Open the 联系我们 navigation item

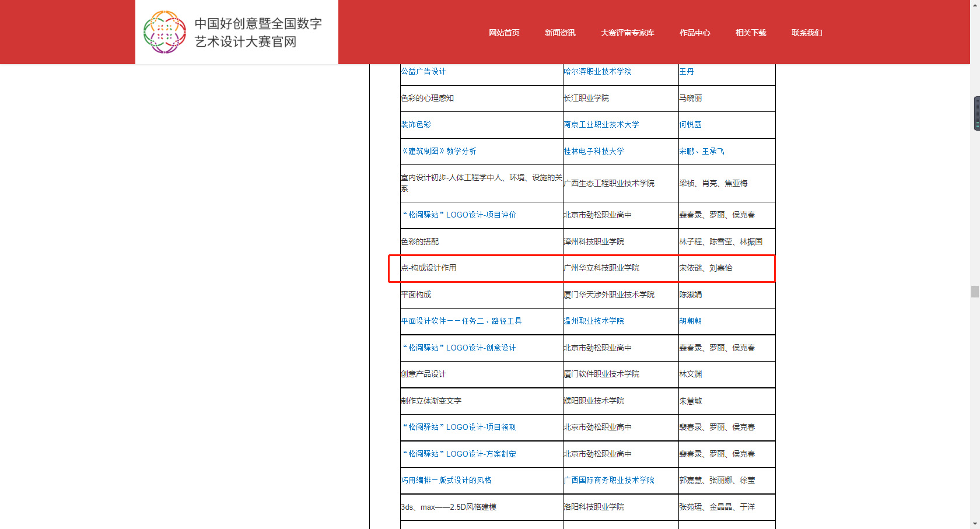coord(806,33)
